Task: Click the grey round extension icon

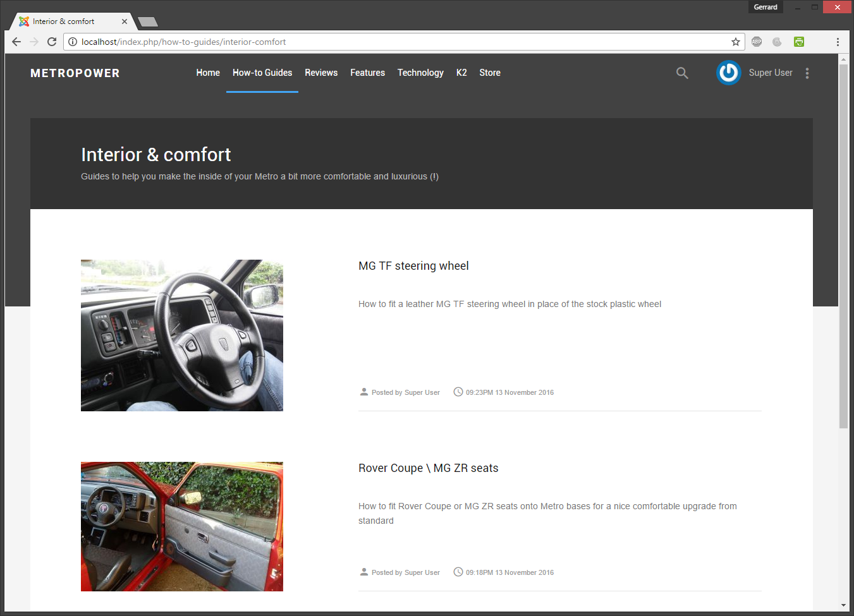Action: point(777,42)
